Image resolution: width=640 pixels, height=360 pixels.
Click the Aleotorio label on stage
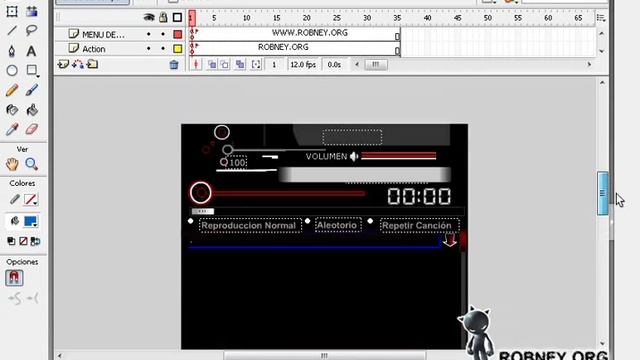pyautogui.click(x=337, y=225)
